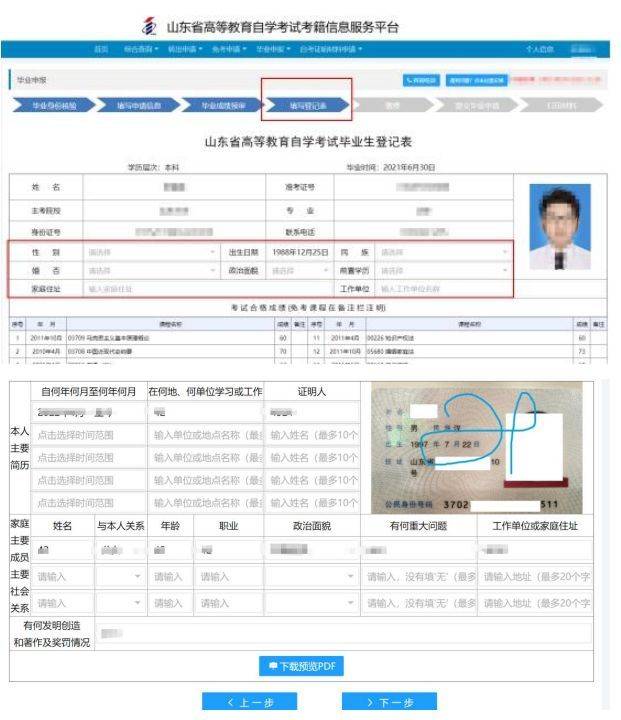Click the 上一步 previous step button
The height and width of the screenshot is (720, 621).
click(249, 702)
